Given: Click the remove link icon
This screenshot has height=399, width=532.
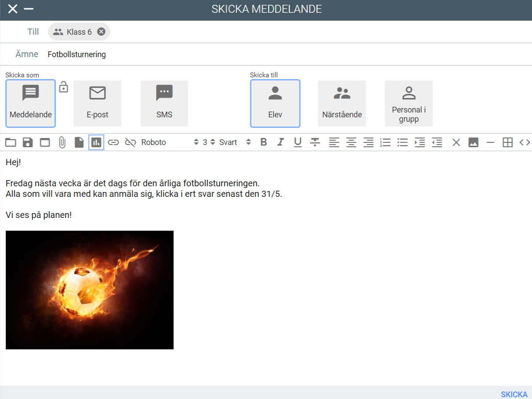Looking at the screenshot, I should click(x=130, y=142).
